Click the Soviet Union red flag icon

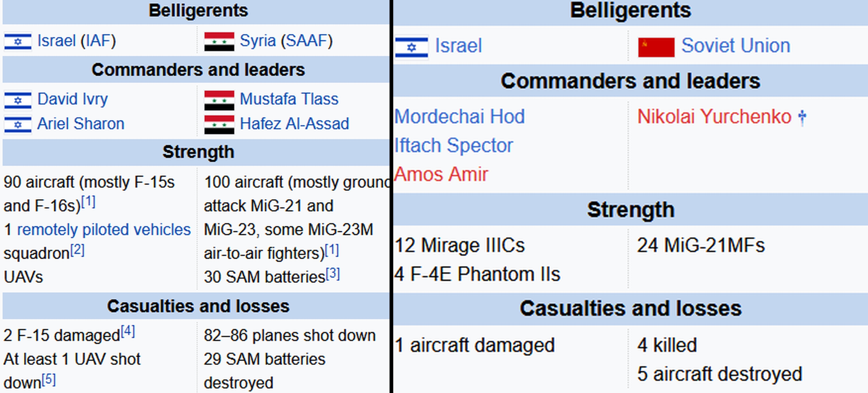coord(656,47)
